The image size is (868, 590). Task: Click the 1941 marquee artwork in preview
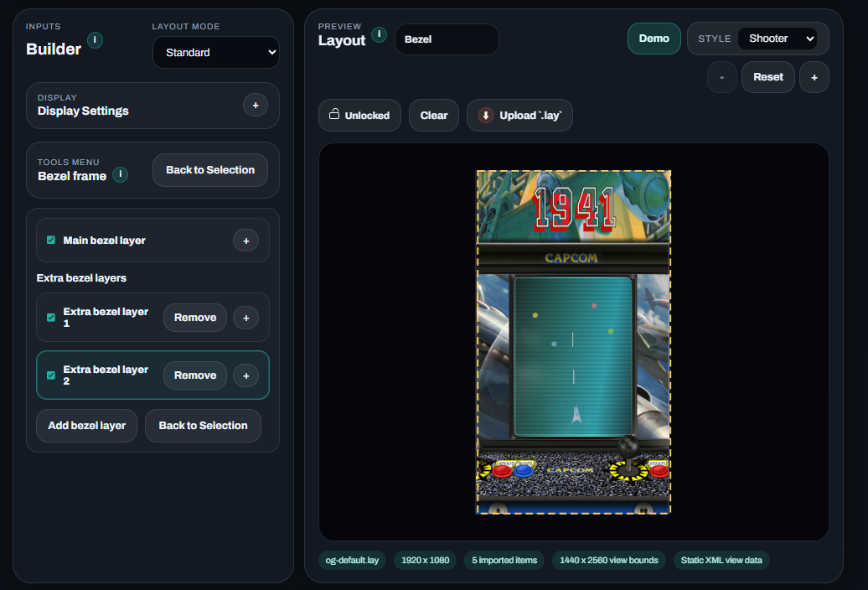click(573, 207)
